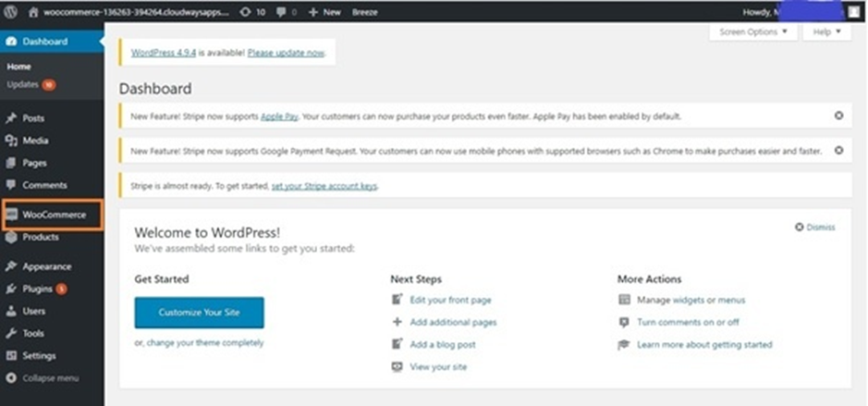868x406 pixels.
Task: Open the set your Stripe account keys link
Action: [x=324, y=186]
